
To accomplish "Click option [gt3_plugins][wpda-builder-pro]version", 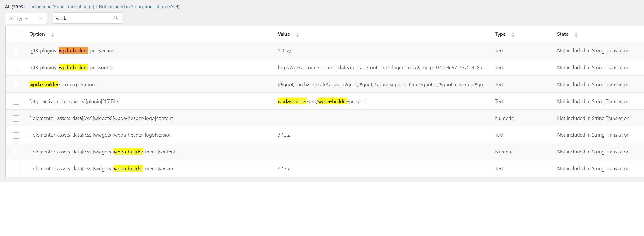I will (72, 51).
